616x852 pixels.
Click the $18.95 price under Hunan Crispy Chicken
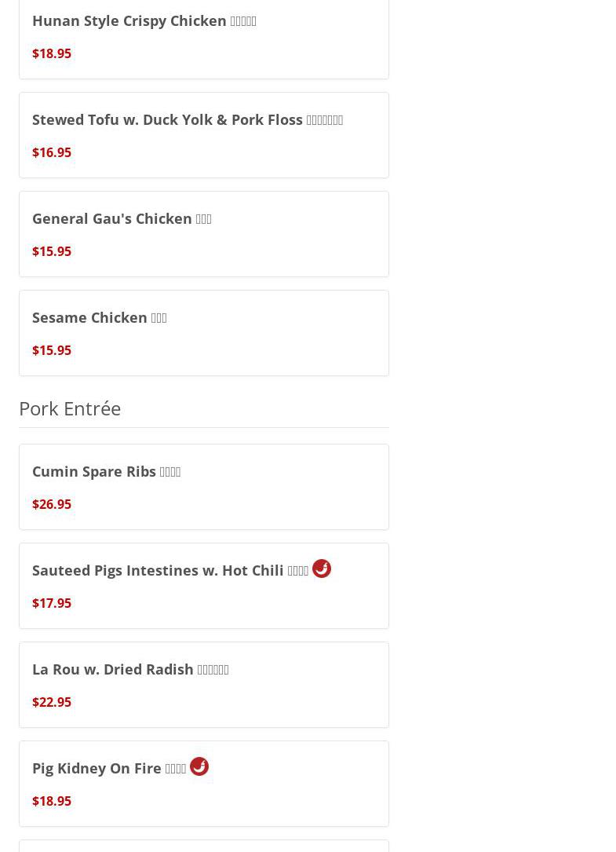(x=52, y=53)
